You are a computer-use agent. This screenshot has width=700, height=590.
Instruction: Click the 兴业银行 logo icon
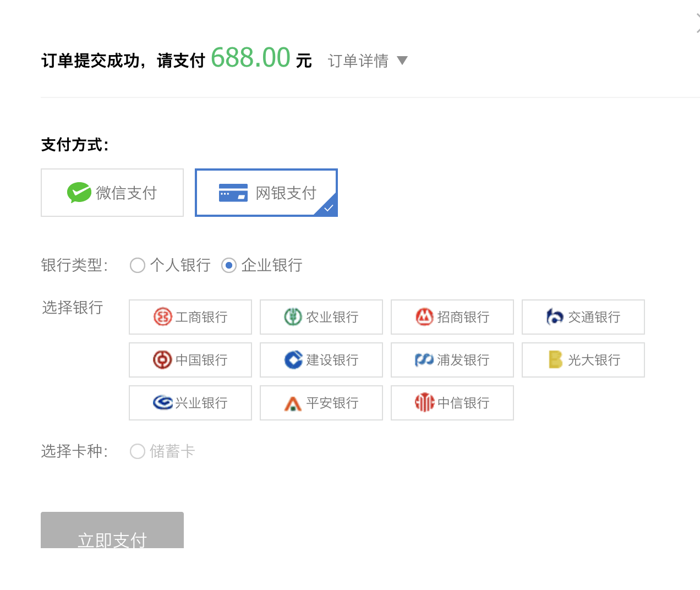click(163, 403)
